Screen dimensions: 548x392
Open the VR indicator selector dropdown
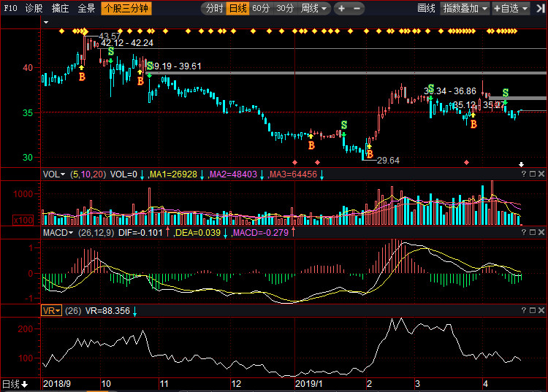point(51,310)
